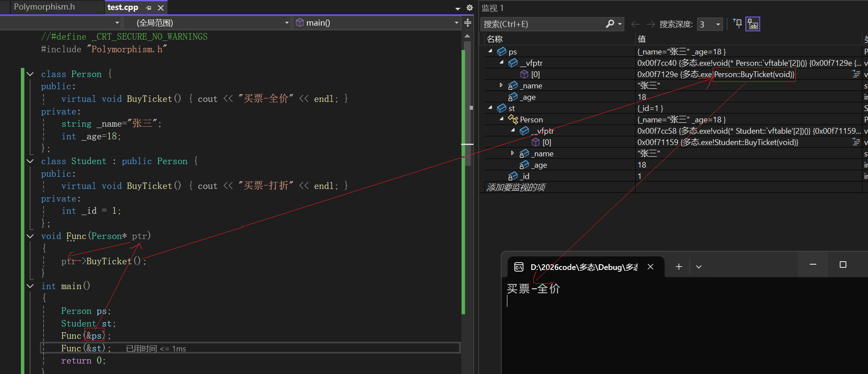The height and width of the screenshot is (374, 868).
Task: Click the main() cube icon in navigation bar
Action: pos(300,23)
